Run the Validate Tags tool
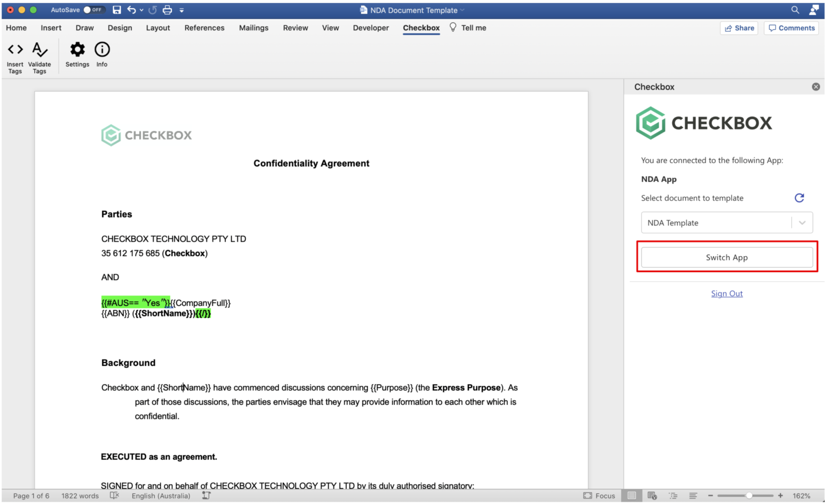Image resolution: width=827 pixels, height=504 pixels. 39,57
